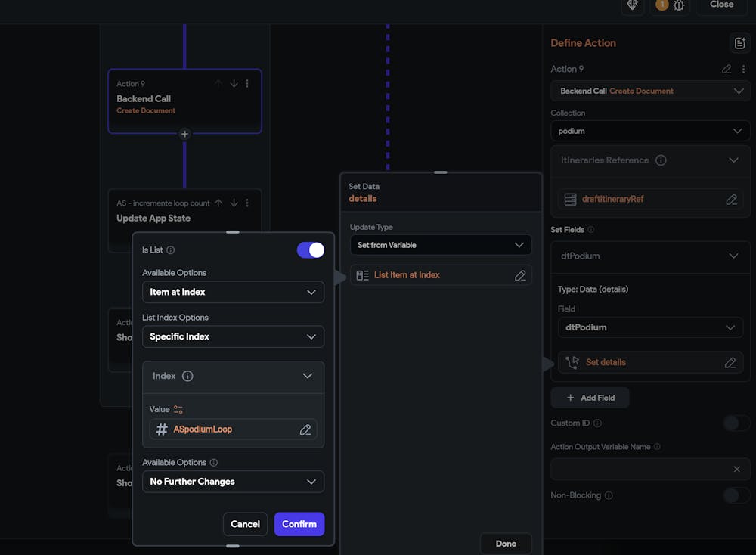The image size is (756, 555).
Task: Click the ASpodiumLoop value text
Action: [x=203, y=429]
